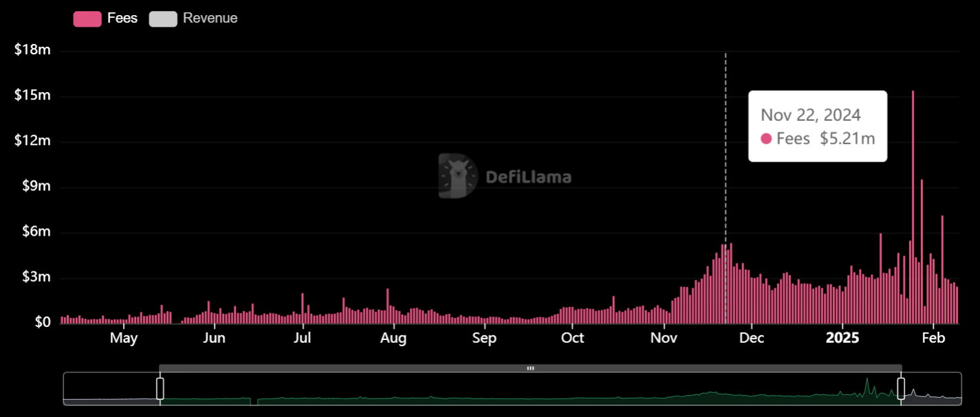Image resolution: width=980 pixels, height=417 pixels.
Task: Click the gray Revenue legend swatch
Action: point(163,19)
